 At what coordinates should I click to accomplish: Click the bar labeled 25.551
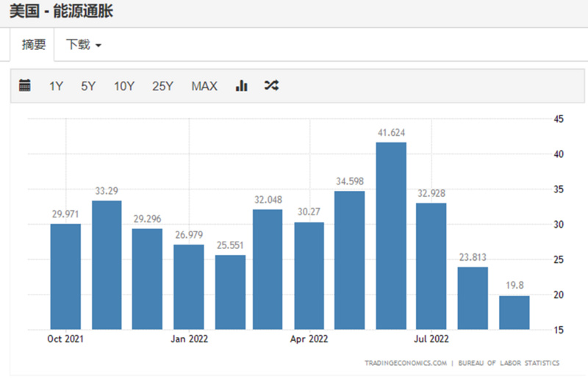[x=230, y=292]
